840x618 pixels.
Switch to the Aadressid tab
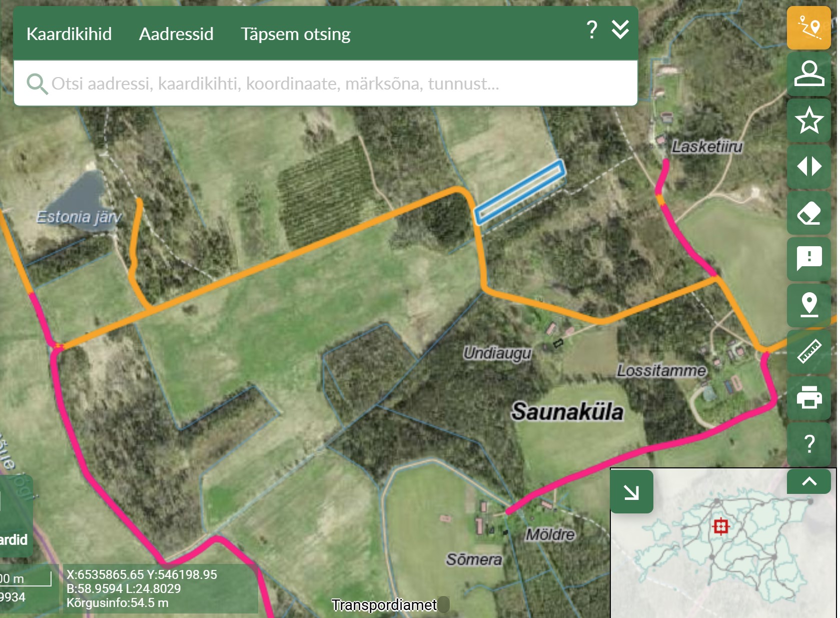tap(176, 34)
